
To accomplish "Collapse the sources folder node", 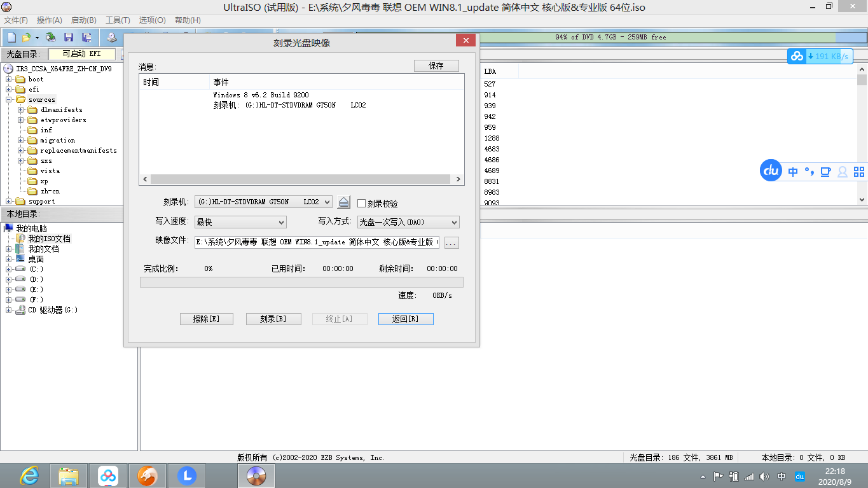I will click(9, 100).
